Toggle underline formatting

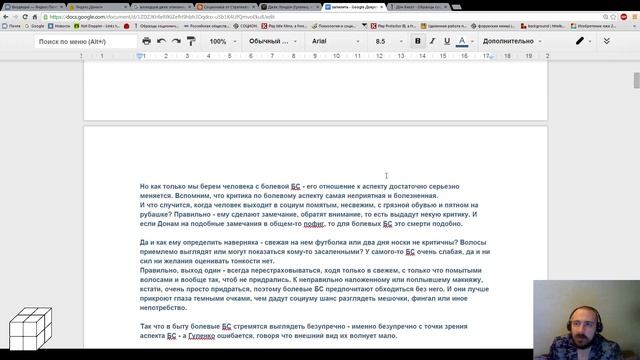(x=447, y=41)
